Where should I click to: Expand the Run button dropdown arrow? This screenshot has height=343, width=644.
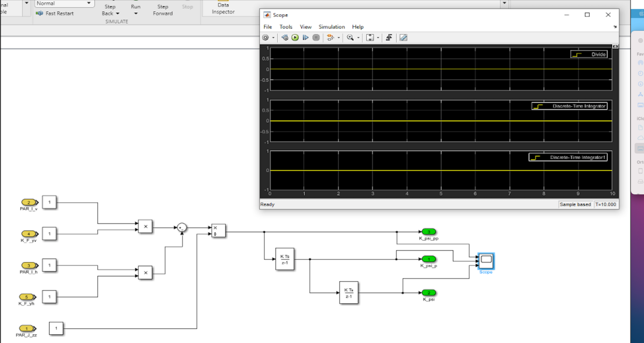tap(136, 14)
